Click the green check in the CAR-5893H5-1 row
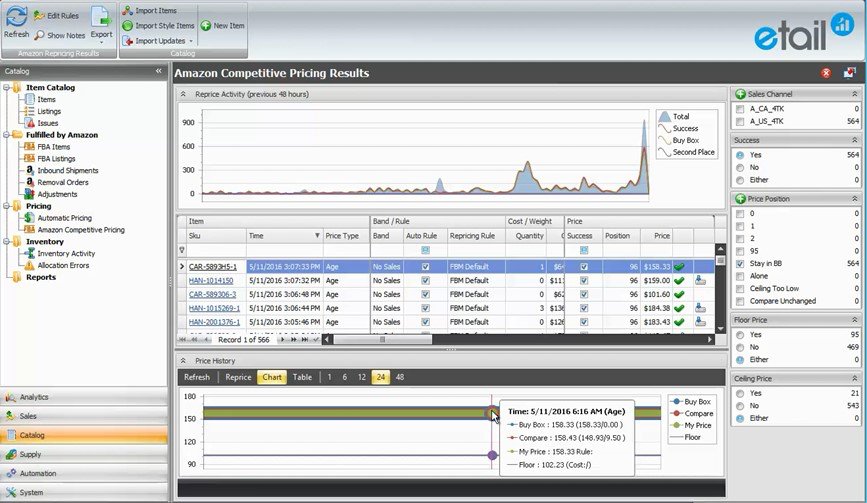The width and height of the screenshot is (867, 503). pos(679,267)
